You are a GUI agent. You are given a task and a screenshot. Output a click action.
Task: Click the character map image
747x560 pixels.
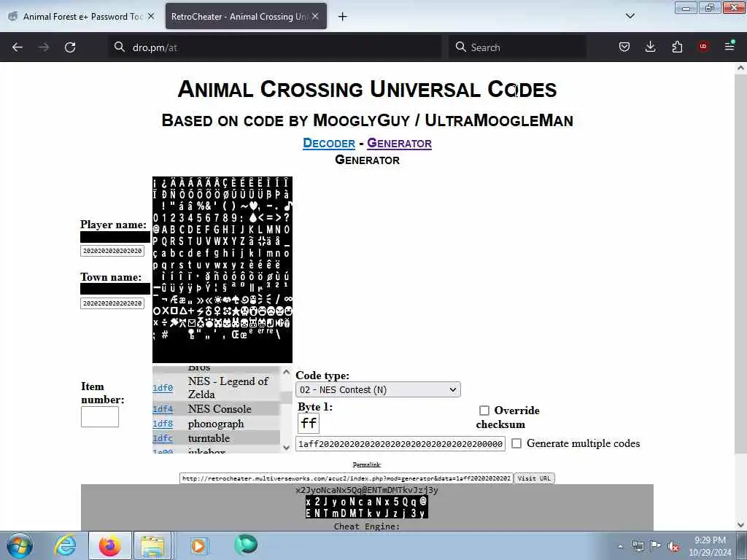click(222, 270)
